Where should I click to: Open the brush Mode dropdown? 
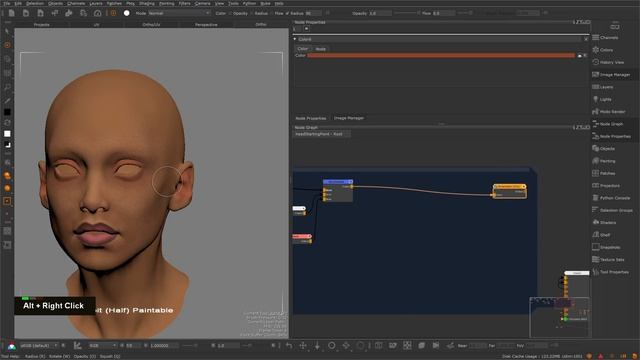[179, 13]
